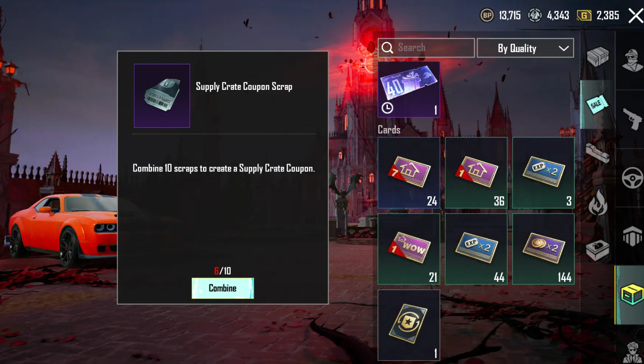Select the yellow box inventory tab
Image resolution: width=644 pixels, height=364 pixels.
click(x=631, y=294)
